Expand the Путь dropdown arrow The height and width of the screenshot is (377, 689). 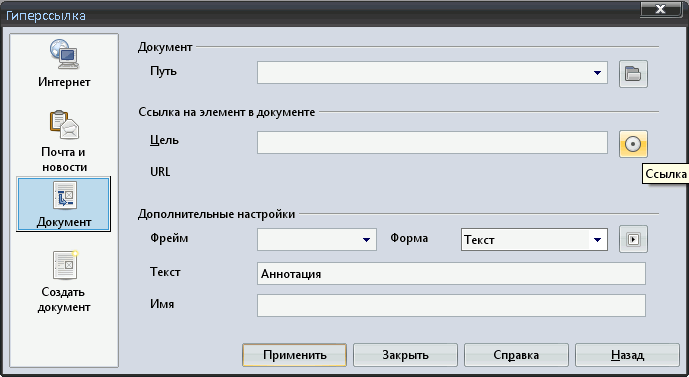click(597, 72)
